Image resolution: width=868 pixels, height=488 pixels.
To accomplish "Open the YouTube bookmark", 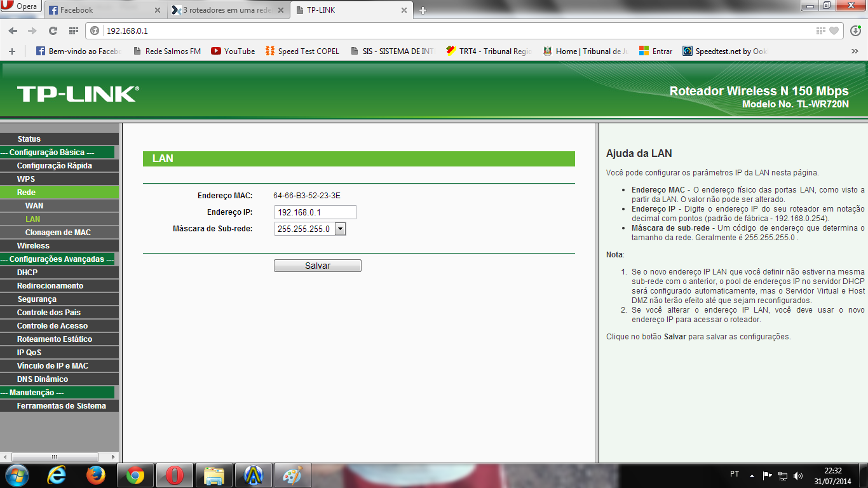I will coord(233,51).
